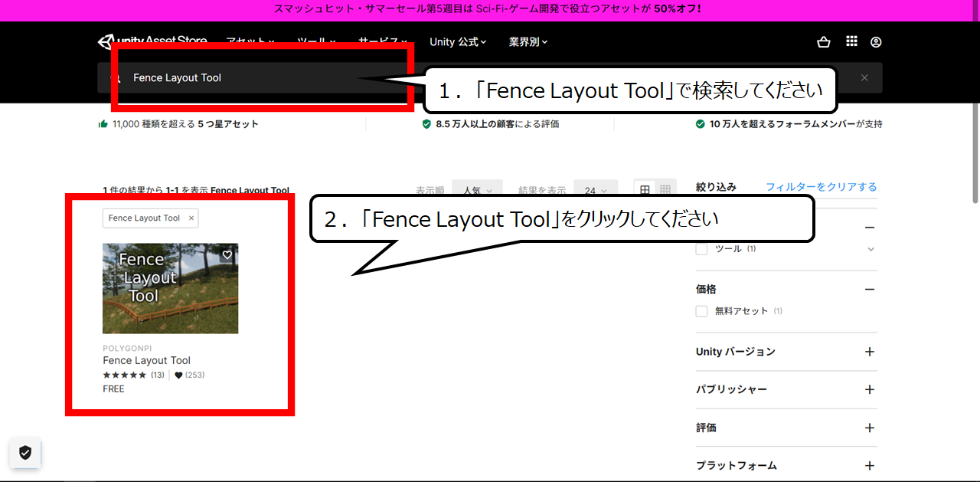Image resolution: width=980 pixels, height=482 pixels.
Task: Expand the 評価 filter section
Action: tap(869, 428)
